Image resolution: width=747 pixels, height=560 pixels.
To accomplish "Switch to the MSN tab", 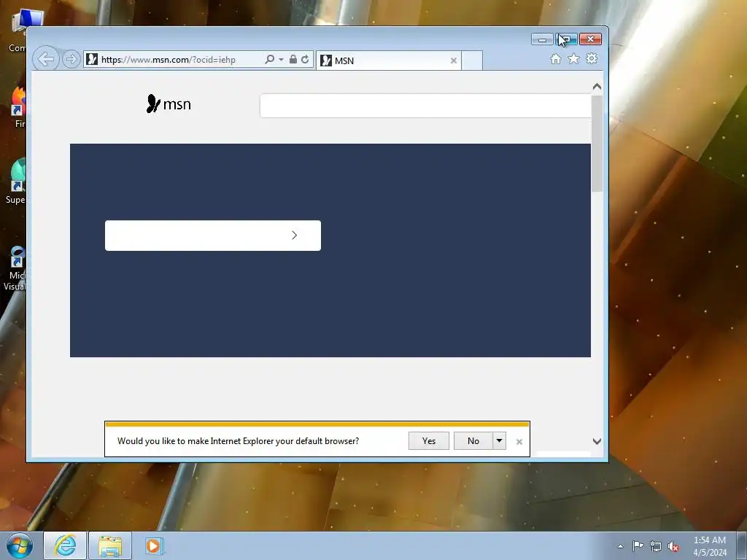I will pyautogui.click(x=389, y=61).
